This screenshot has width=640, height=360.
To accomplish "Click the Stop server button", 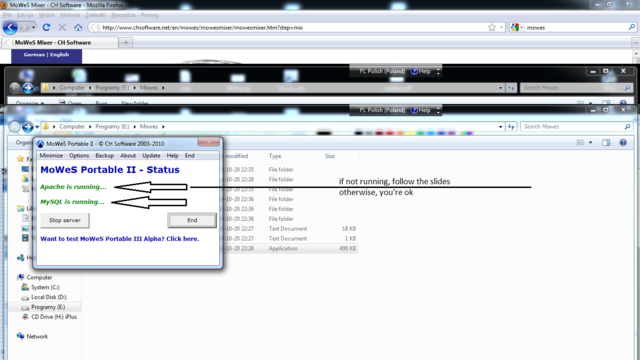I will (65, 220).
